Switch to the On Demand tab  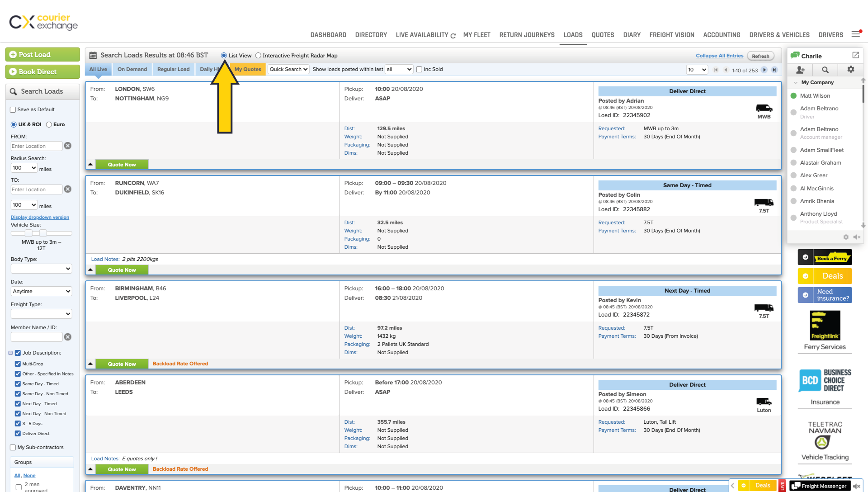pyautogui.click(x=132, y=69)
